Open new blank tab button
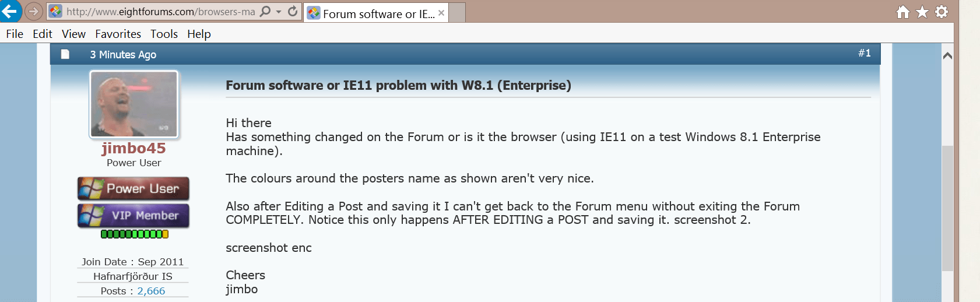 [x=457, y=13]
